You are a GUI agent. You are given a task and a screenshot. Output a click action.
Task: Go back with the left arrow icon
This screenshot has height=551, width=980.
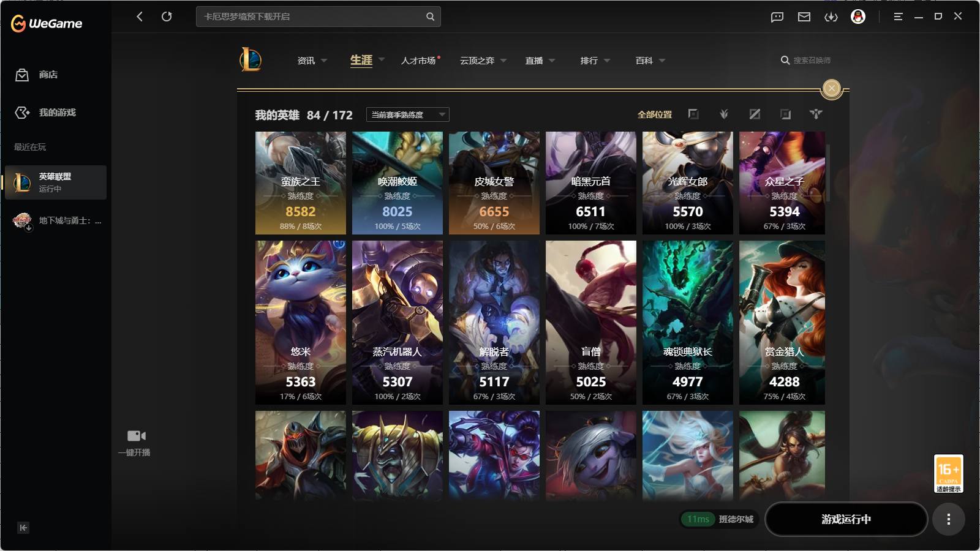[x=140, y=17]
